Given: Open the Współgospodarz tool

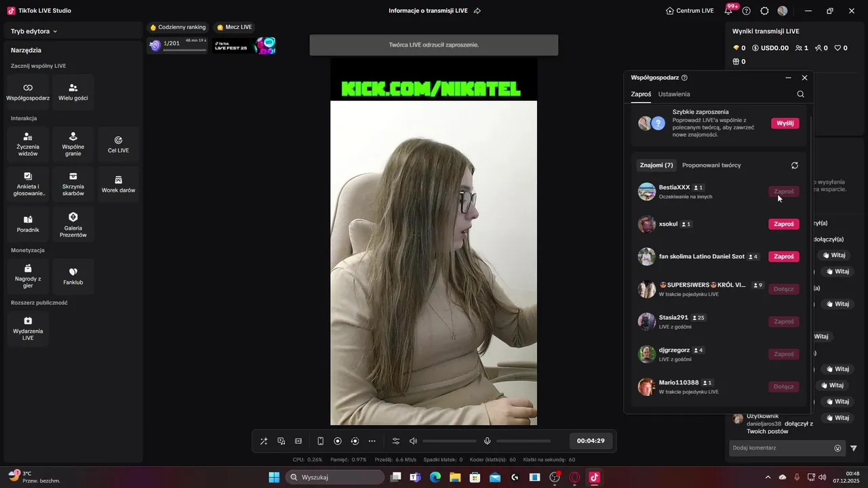Looking at the screenshot, I should click(28, 92).
